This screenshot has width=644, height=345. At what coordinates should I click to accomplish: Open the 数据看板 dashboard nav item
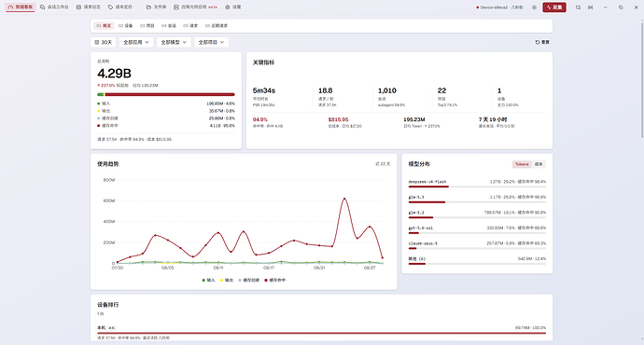(21, 7)
